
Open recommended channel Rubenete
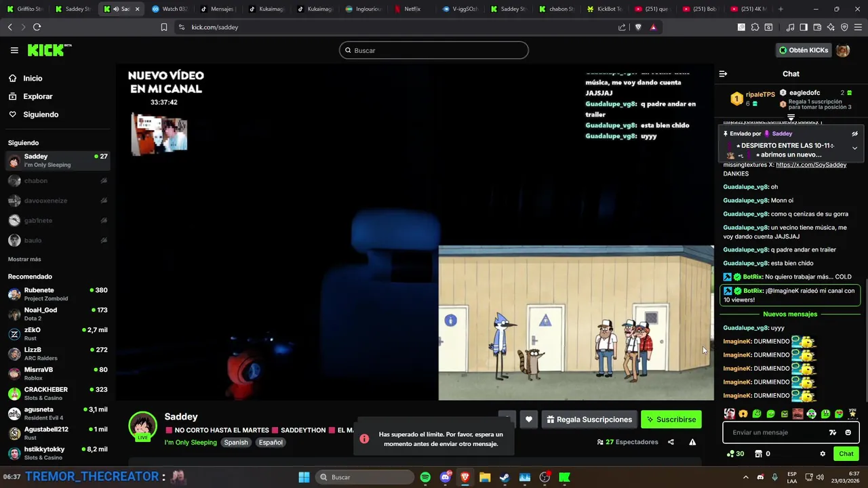click(x=58, y=294)
